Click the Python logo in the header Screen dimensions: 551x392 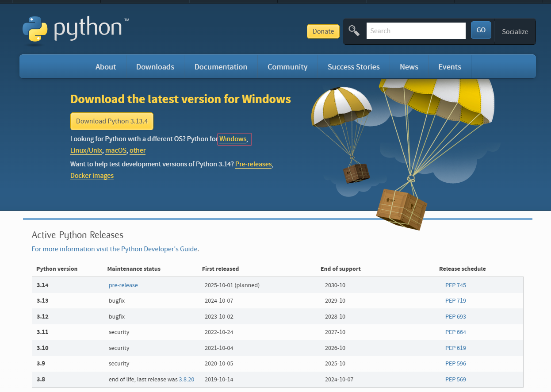(x=76, y=31)
